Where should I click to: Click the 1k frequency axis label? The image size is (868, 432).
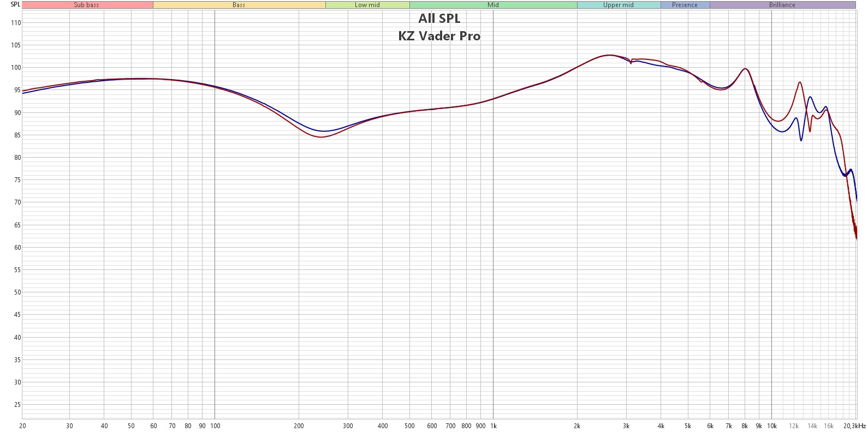pyautogui.click(x=493, y=426)
